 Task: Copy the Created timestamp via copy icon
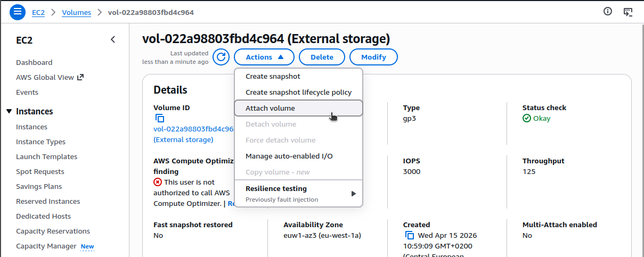coord(410,235)
